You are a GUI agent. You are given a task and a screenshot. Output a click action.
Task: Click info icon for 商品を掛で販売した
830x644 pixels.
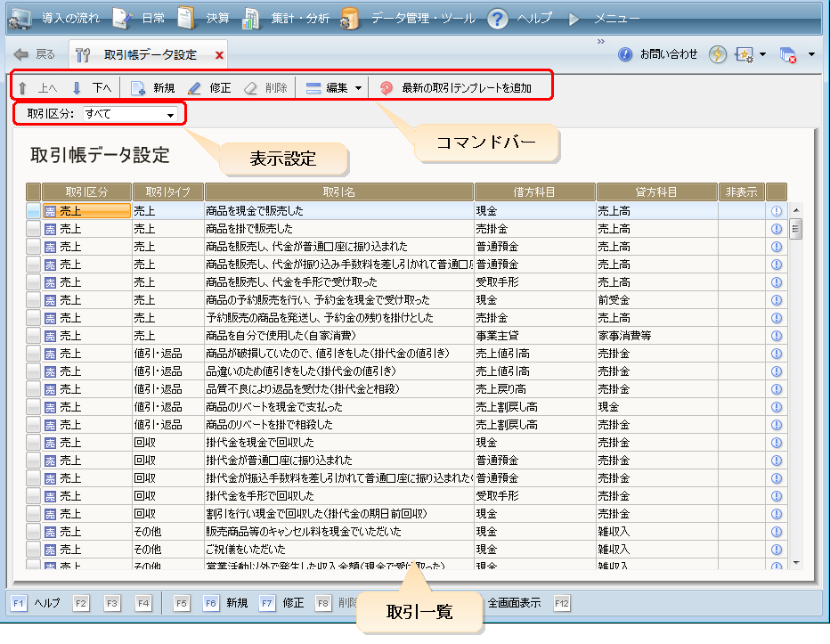[777, 229]
